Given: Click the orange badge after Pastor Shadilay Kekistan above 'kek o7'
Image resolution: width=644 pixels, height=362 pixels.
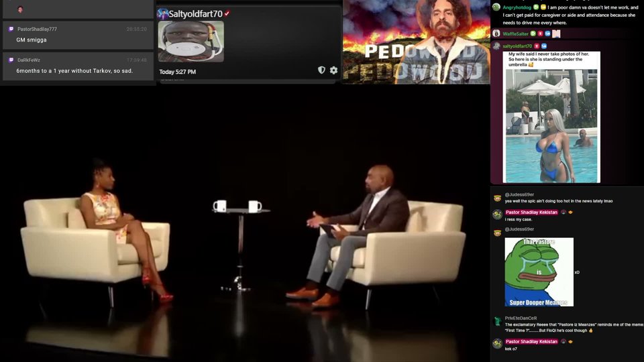Looking at the screenshot, I should [x=570, y=341].
